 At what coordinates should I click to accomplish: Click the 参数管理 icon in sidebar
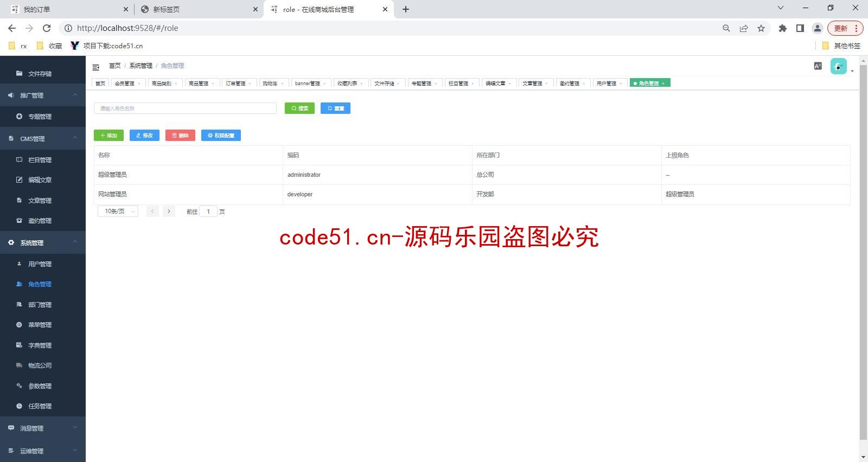pyautogui.click(x=19, y=386)
